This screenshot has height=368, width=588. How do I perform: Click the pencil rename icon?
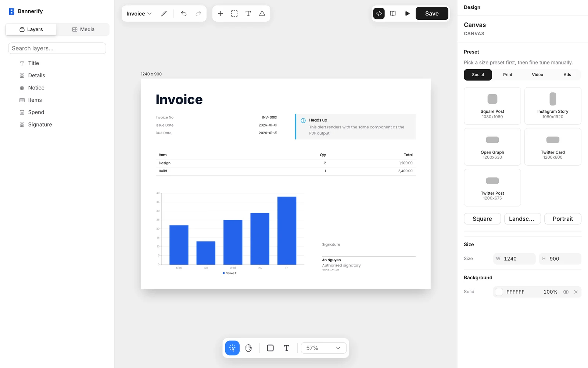tap(164, 14)
